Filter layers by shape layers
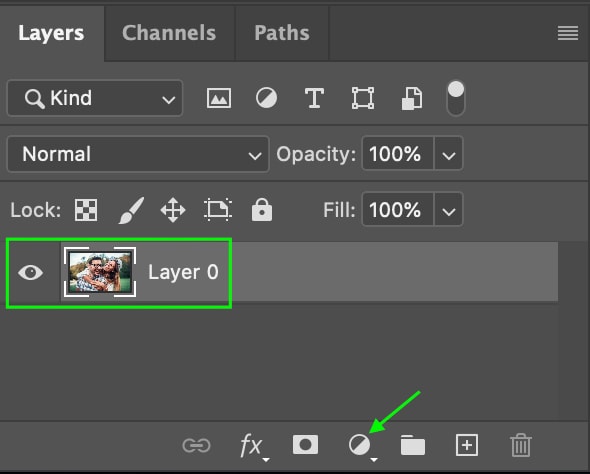Screen dimensions: 590x474 click(x=363, y=98)
